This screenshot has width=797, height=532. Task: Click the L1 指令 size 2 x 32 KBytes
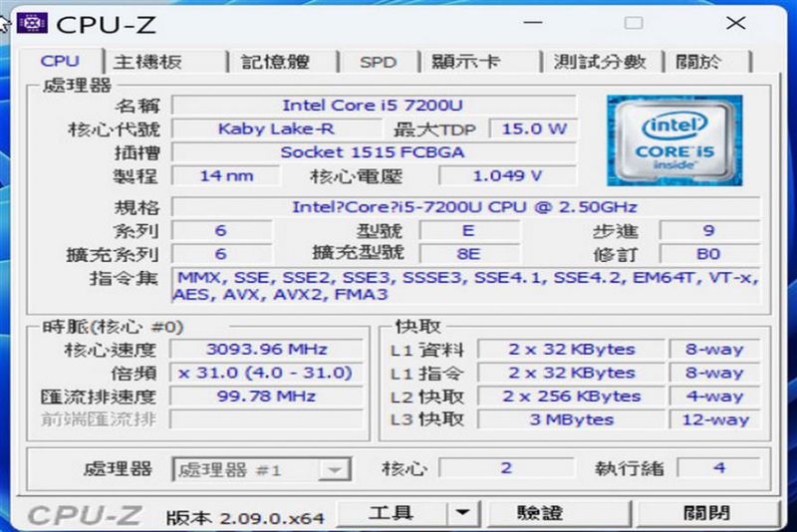(x=571, y=373)
